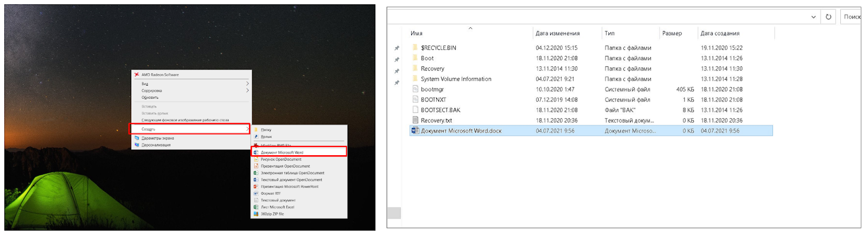Click the 360zip ZIP file icon
This screenshot has height=235, width=868.
(x=256, y=214)
